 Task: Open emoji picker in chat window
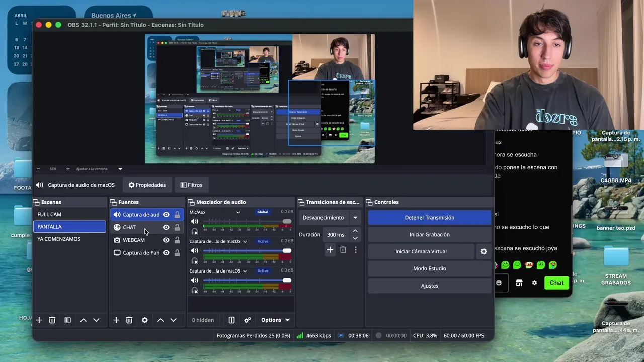click(x=499, y=283)
